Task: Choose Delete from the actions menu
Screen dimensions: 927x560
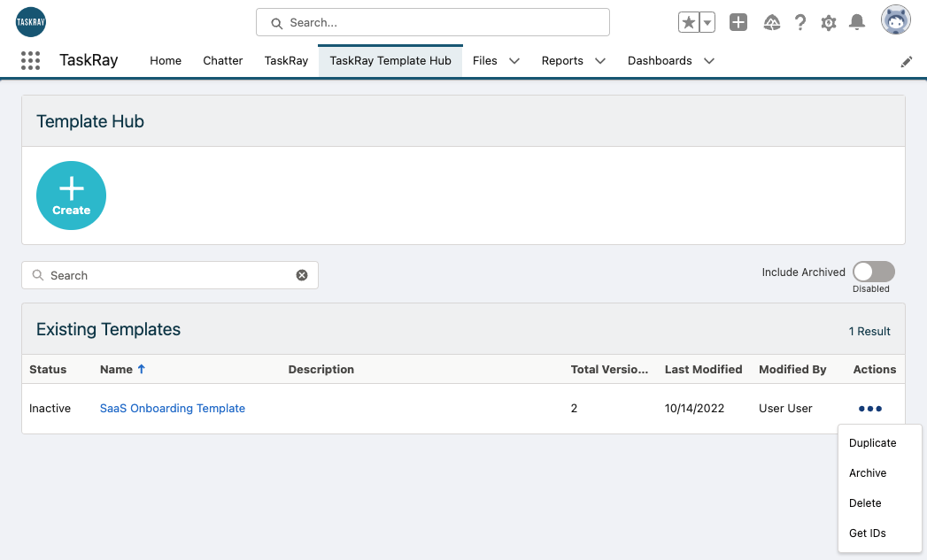Action: click(865, 503)
